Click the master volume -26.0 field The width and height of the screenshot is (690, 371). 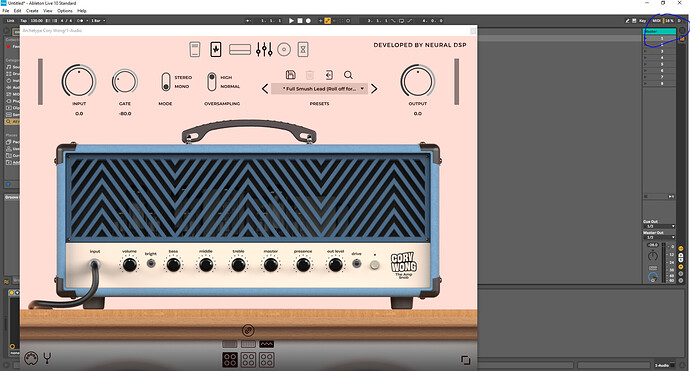point(653,245)
